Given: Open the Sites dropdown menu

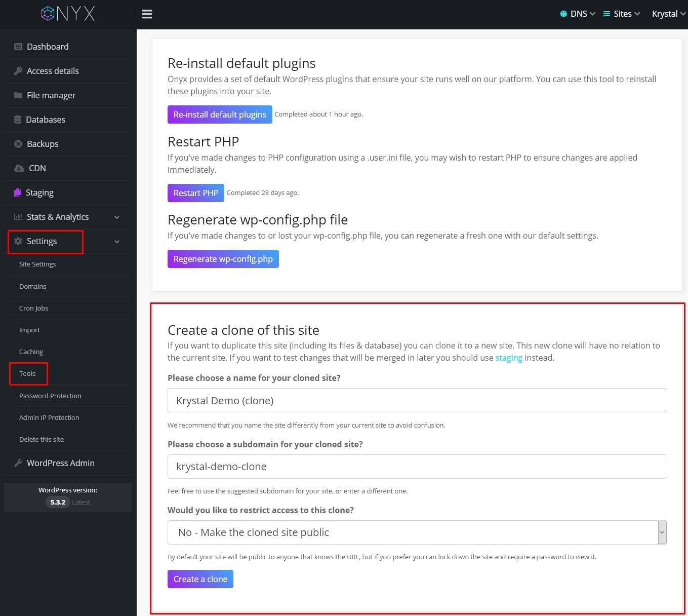Looking at the screenshot, I should click(622, 14).
